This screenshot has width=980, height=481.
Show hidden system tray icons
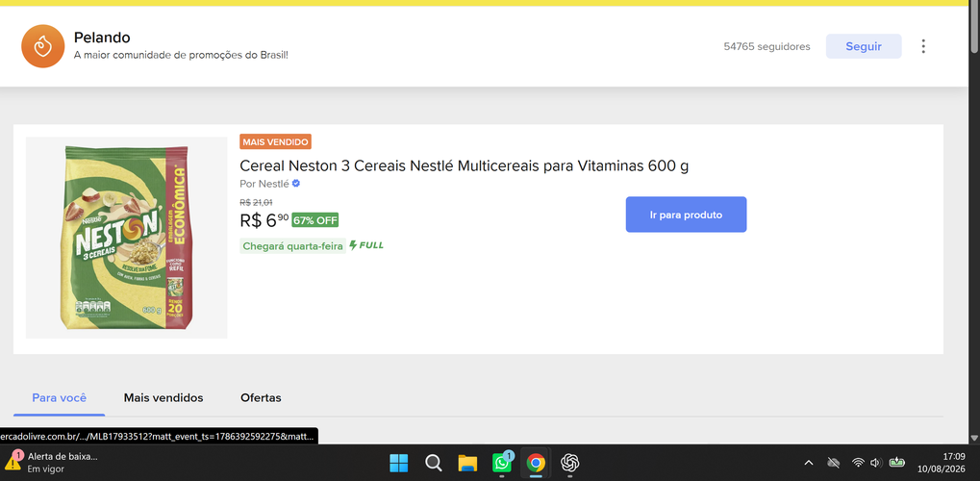point(809,463)
